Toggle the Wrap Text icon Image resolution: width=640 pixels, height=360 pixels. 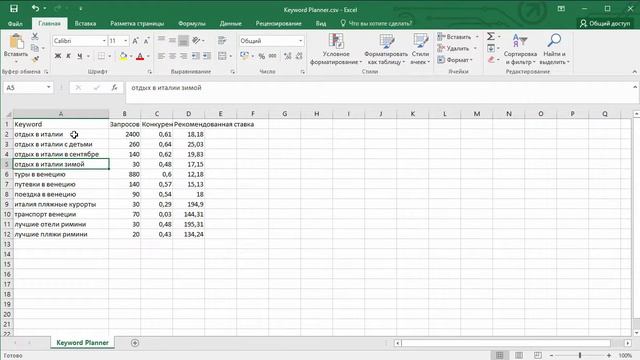[x=222, y=40]
